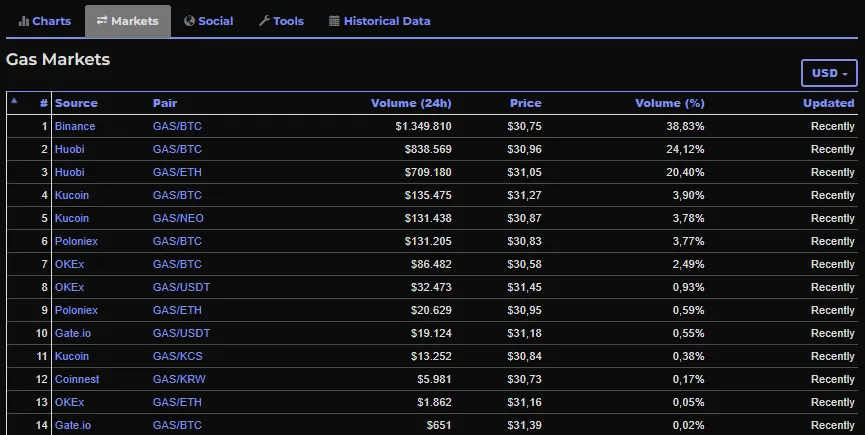Open Binance GAS/BTC pair link
Screen dimensions: 865x435
tap(177, 126)
